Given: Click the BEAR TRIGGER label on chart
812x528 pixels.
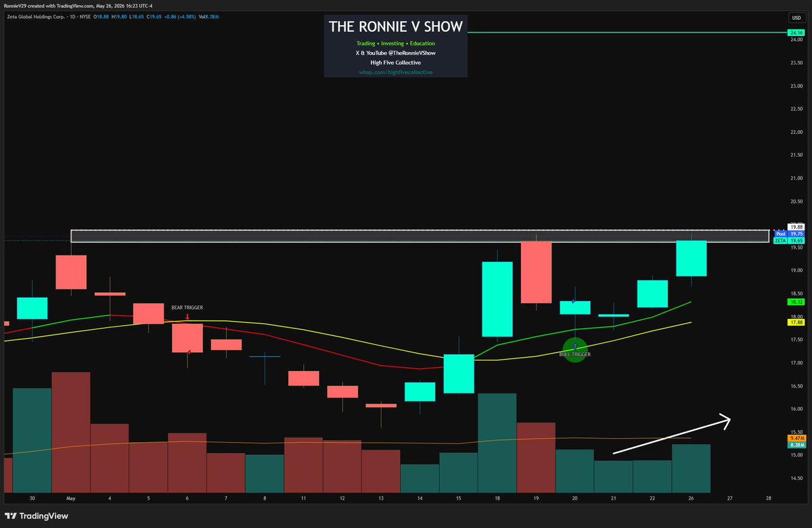Looking at the screenshot, I should click(187, 308).
